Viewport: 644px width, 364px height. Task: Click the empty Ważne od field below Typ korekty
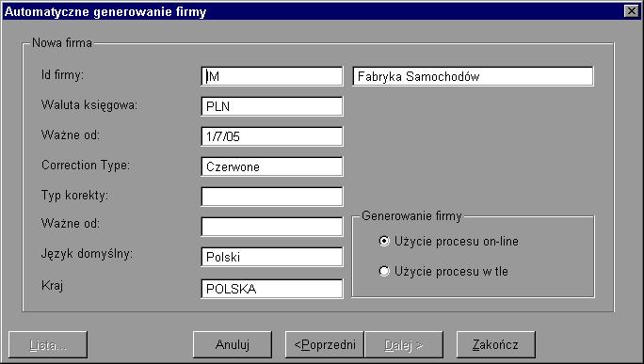tap(272, 227)
